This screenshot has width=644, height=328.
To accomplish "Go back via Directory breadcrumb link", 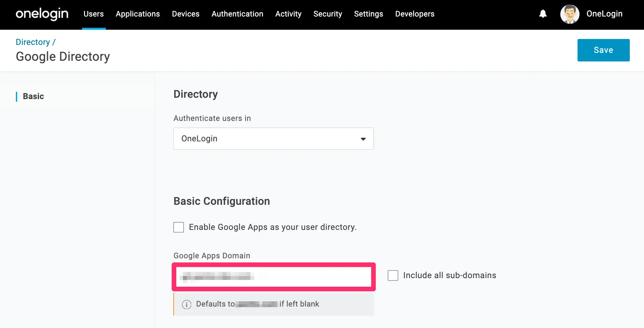I will coord(33,42).
